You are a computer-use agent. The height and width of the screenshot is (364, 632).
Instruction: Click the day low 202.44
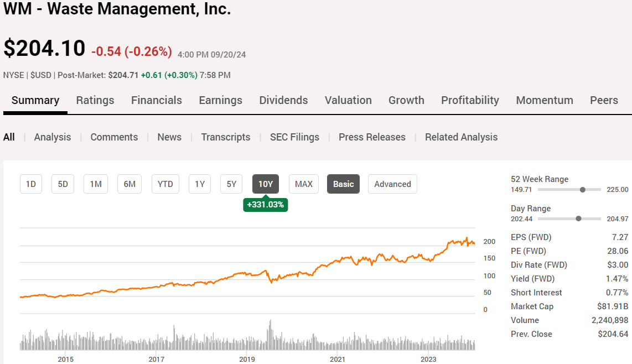pos(521,219)
